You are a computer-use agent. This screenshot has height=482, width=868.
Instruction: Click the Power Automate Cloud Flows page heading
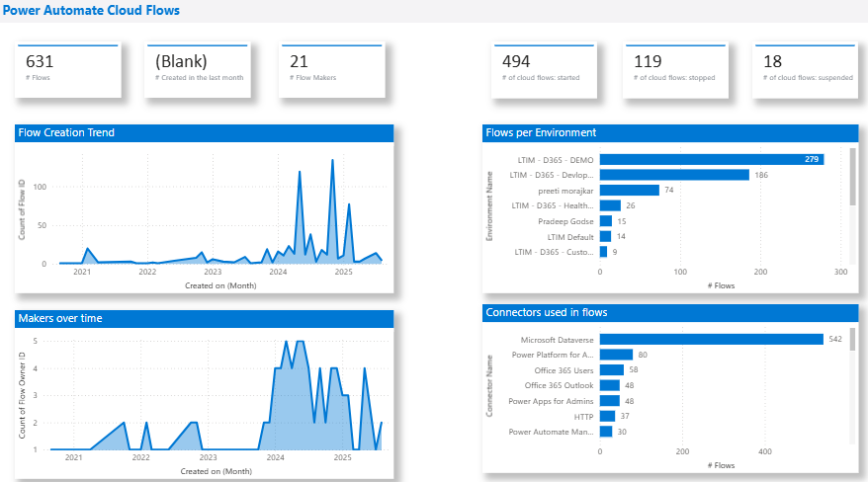click(90, 10)
